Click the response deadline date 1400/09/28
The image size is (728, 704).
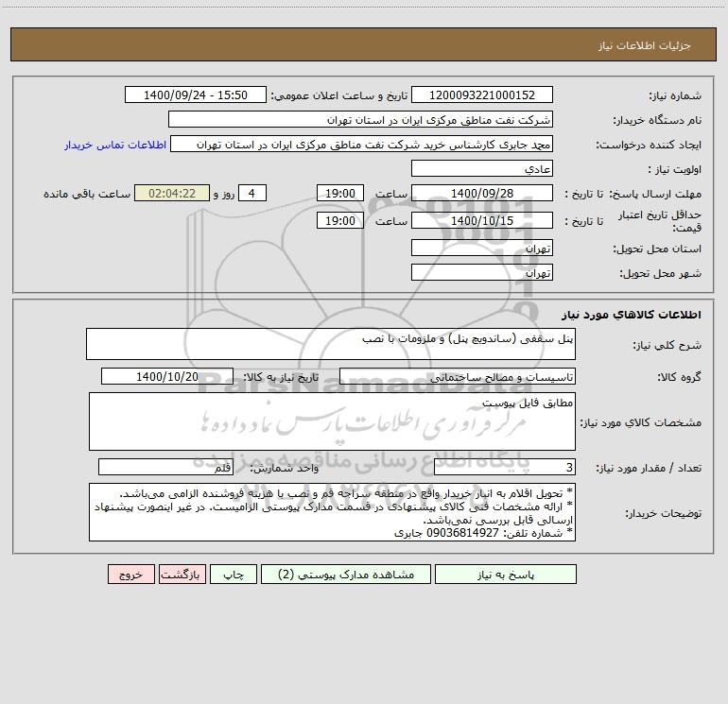(482, 193)
